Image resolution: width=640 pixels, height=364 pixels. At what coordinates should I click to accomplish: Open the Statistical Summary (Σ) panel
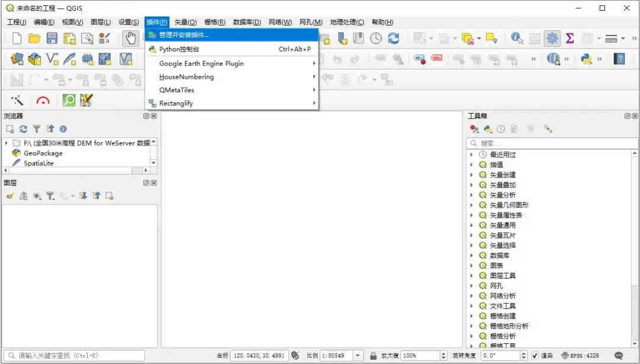(569, 37)
